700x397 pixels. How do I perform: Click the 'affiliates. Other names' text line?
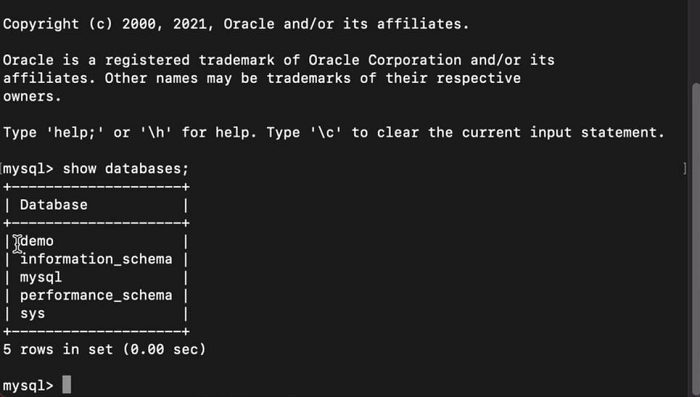point(262,78)
